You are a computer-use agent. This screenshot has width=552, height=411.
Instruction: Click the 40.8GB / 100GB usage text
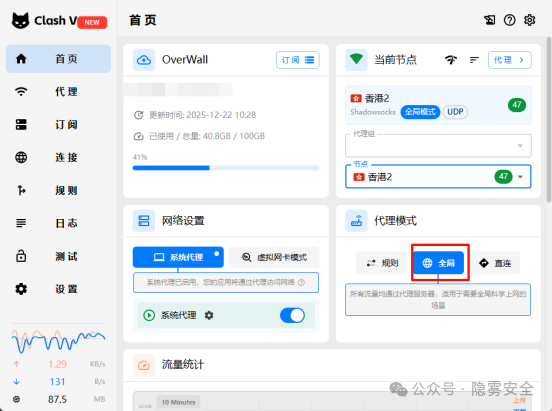[x=234, y=136]
